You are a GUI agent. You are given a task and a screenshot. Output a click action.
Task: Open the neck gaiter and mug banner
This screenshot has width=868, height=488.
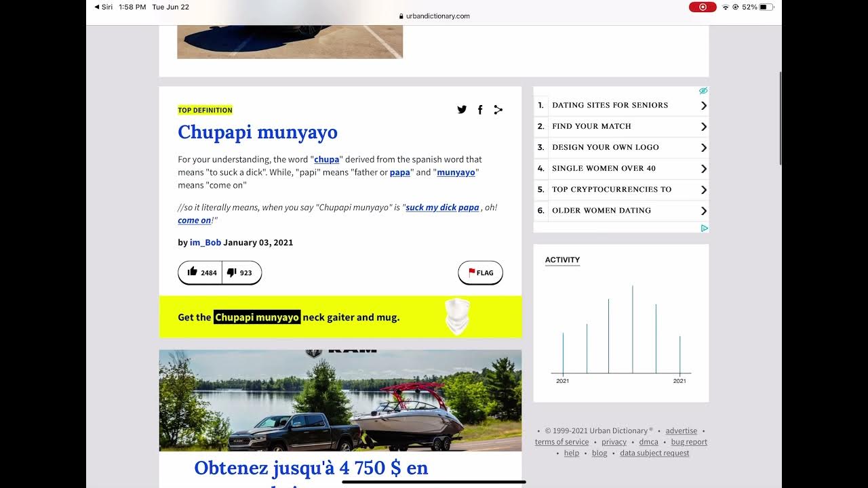point(340,317)
